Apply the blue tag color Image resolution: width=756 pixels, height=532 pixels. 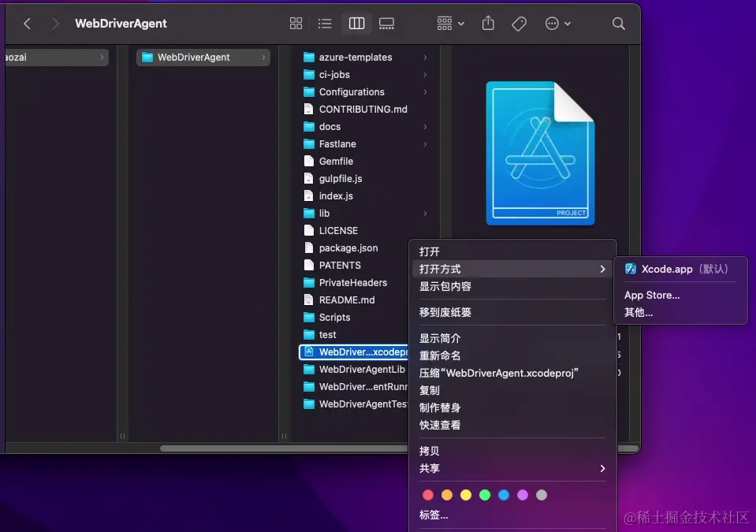click(x=504, y=495)
